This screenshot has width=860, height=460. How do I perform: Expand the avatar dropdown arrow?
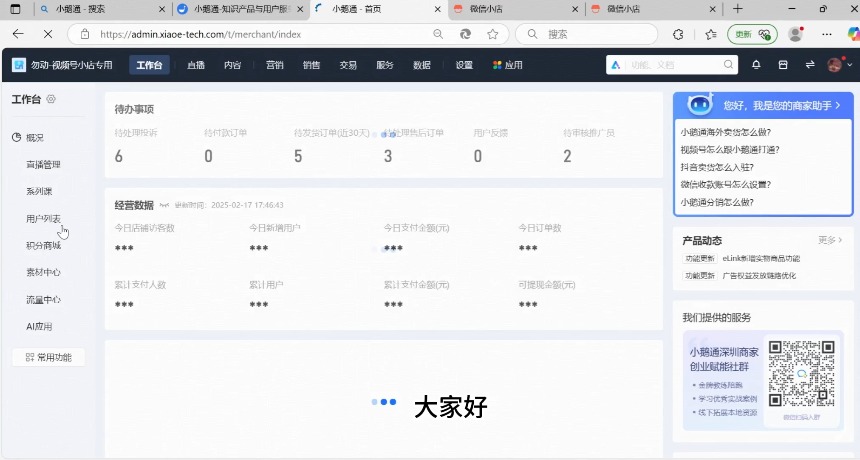850,65
